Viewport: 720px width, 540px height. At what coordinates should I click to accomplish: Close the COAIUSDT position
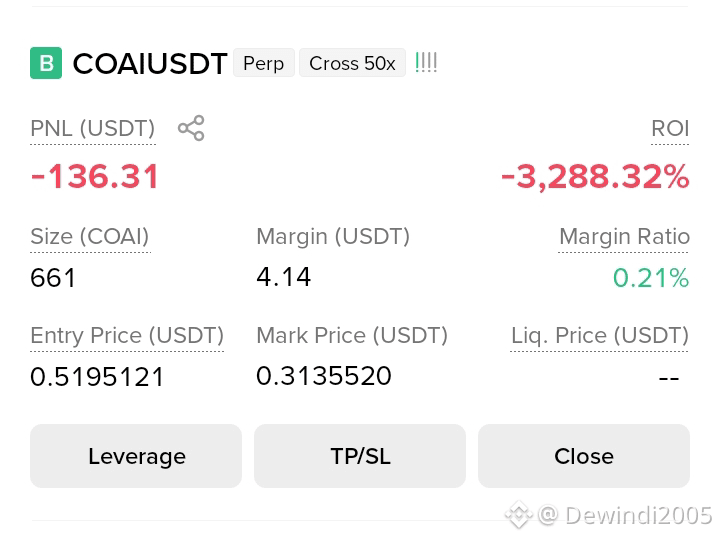(584, 456)
